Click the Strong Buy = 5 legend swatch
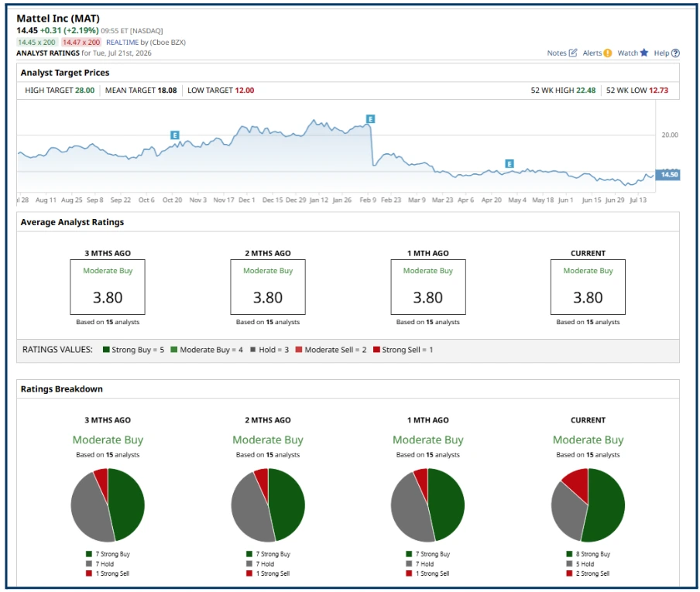This screenshot has height=592, width=700. (x=106, y=349)
